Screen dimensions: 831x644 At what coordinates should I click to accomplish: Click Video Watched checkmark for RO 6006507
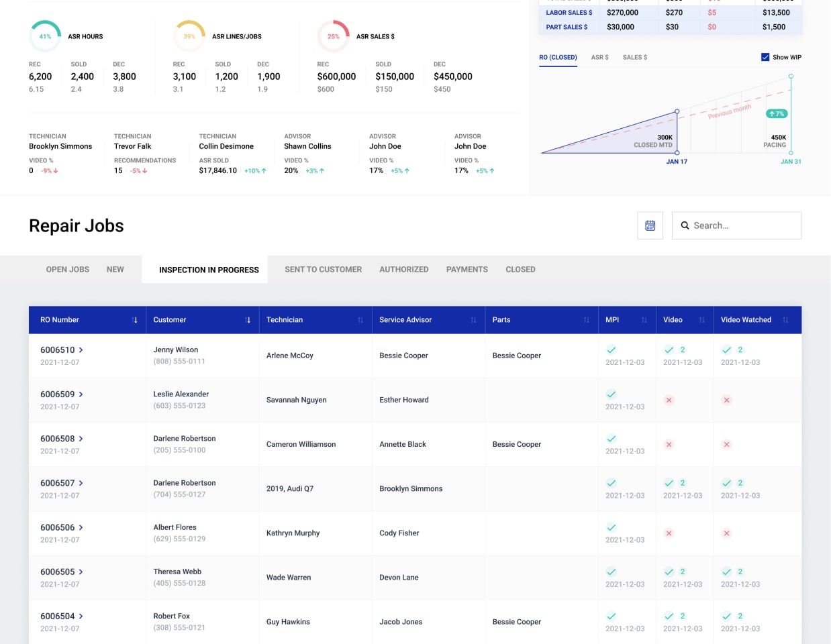726,483
